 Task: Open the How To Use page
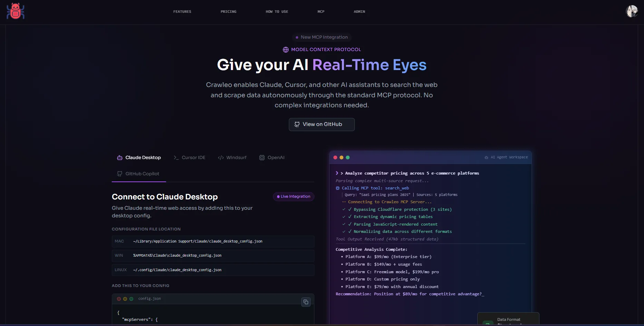(x=277, y=12)
